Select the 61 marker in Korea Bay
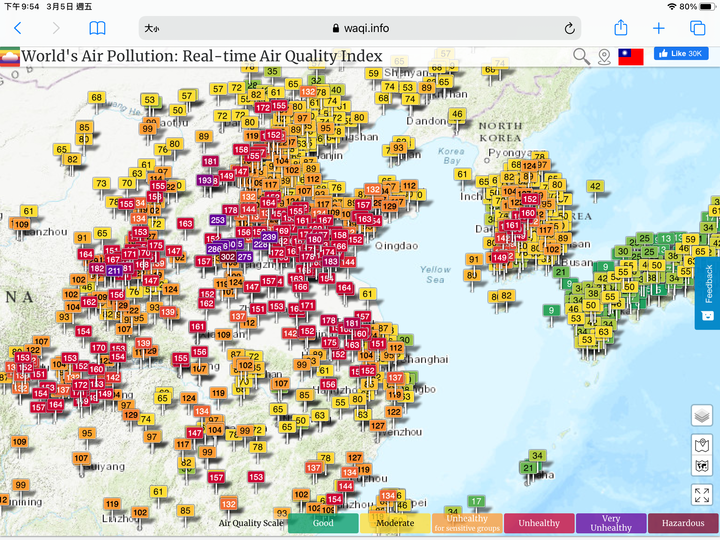720x540 pixels. pos(462,174)
